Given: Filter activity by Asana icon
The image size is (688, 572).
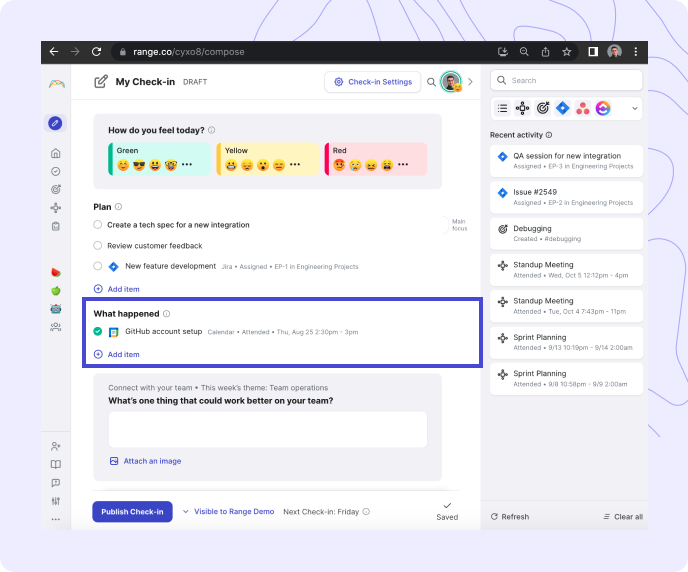Looking at the screenshot, I should [x=583, y=108].
